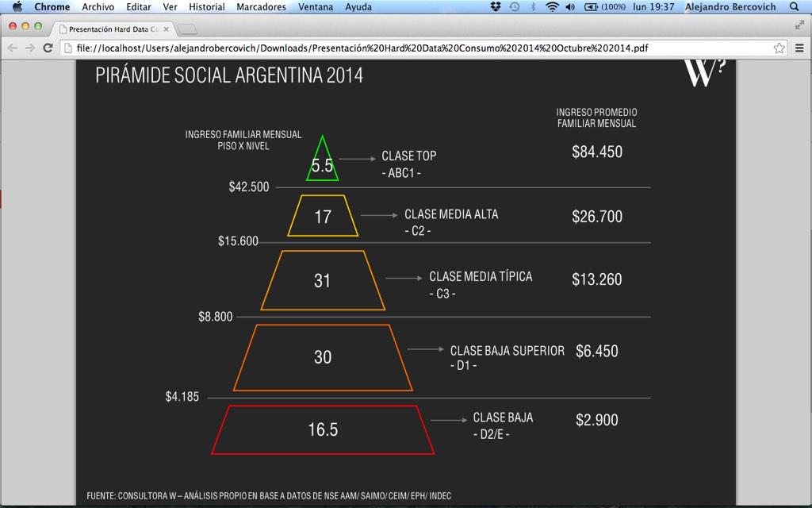Open a new tab button
This screenshot has width=812, height=508.
[186, 29]
